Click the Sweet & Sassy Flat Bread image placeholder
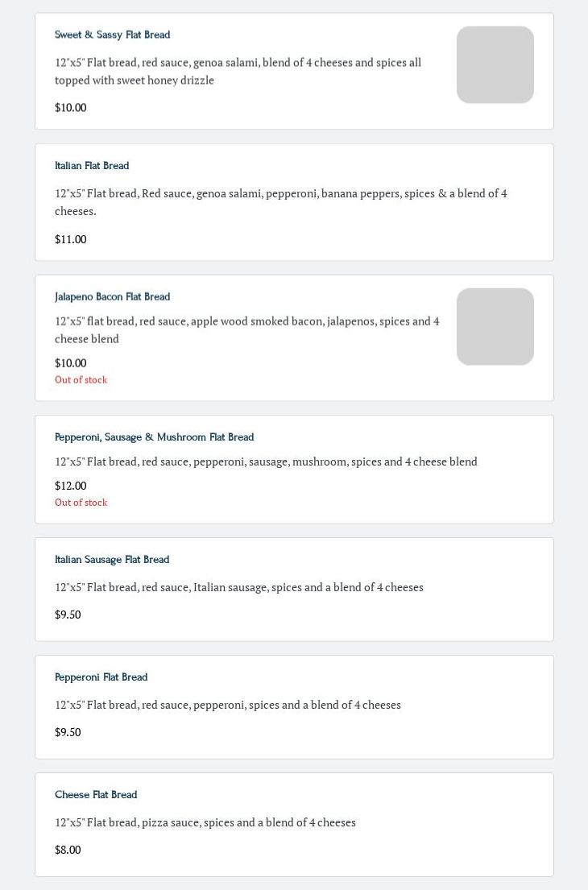The width and height of the screenshot is (588, 890). tap(495, 64)
